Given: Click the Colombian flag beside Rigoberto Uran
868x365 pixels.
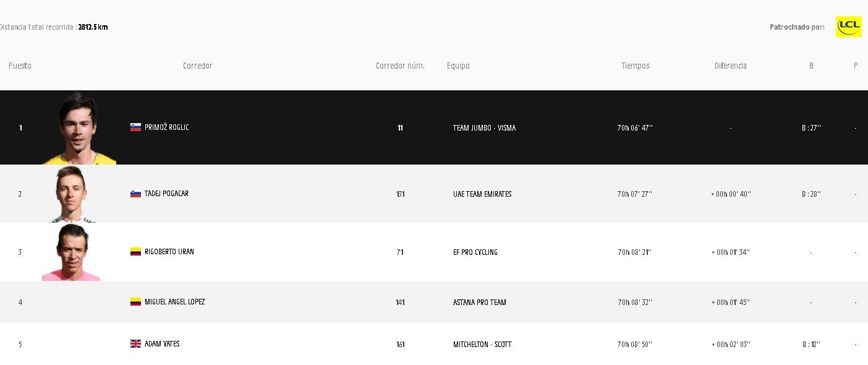Looking at the screenshot, I should tap(135, 252).
